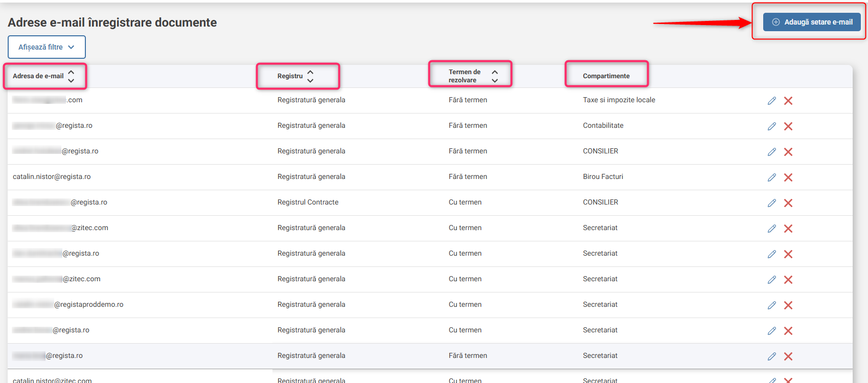The image size is (868, 383).
Task: Click Fără termen in the Birou Facturi row
Action: coord(468,177)
